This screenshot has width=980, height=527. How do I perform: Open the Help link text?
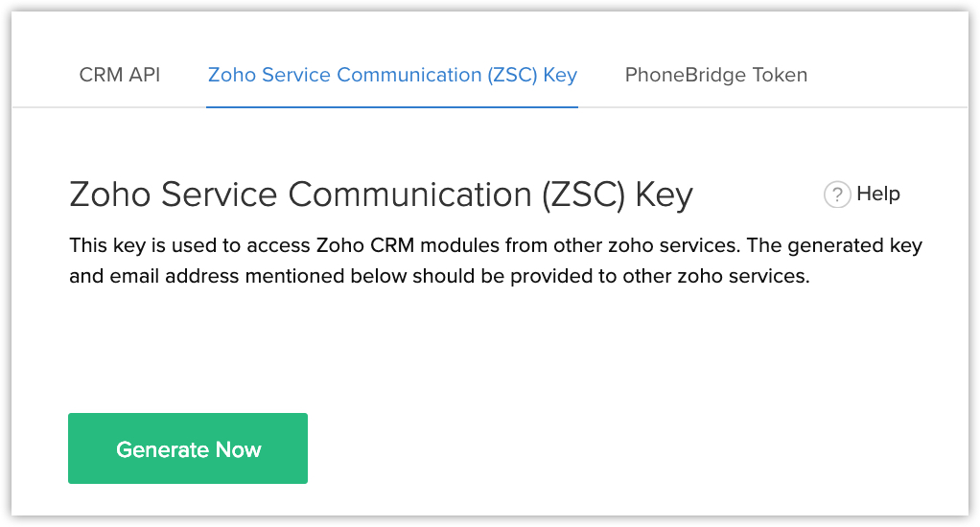(x=877, y=195)
